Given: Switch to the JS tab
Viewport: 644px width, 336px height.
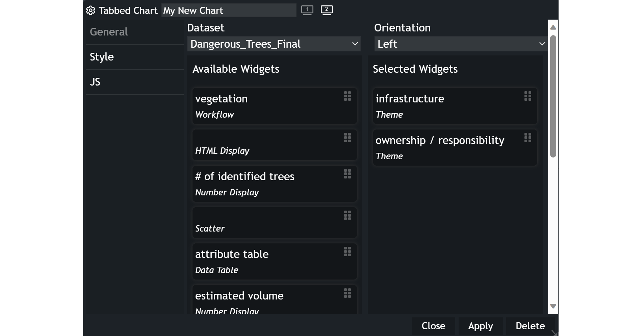Looking at the screenshot, I should coord(95,82).
